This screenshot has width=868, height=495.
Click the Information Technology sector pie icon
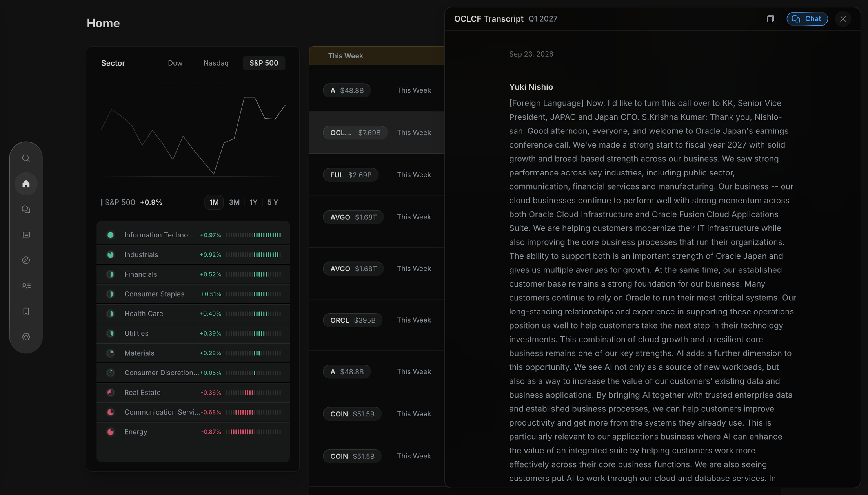(111, 235)
